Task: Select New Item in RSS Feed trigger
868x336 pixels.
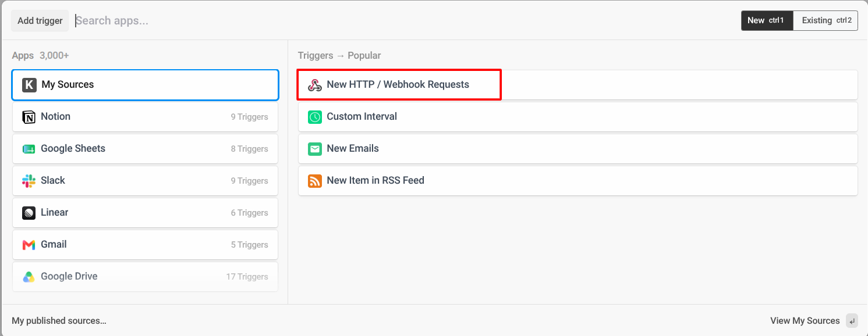Action: click(578, 181)
